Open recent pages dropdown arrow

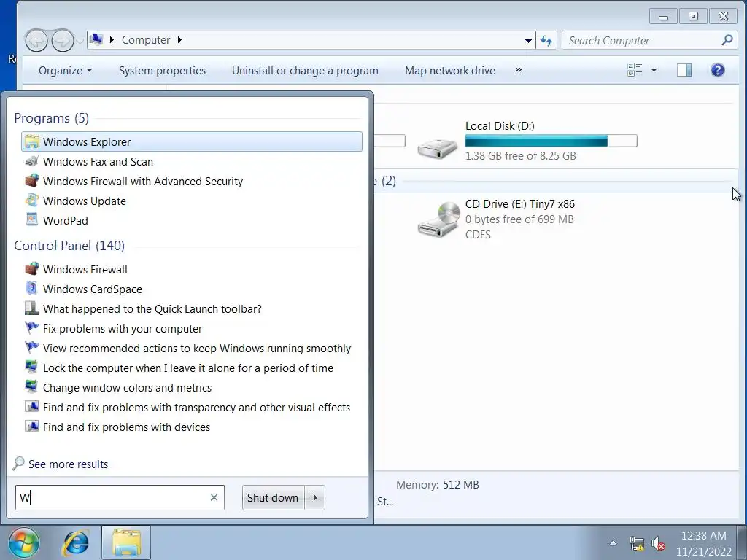(x=80, y=41)
